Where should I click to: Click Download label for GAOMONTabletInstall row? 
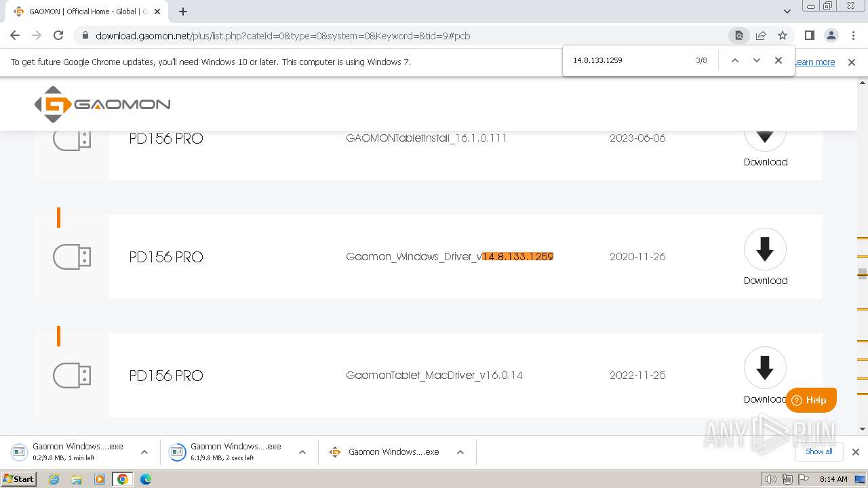(x=766, y=162)
